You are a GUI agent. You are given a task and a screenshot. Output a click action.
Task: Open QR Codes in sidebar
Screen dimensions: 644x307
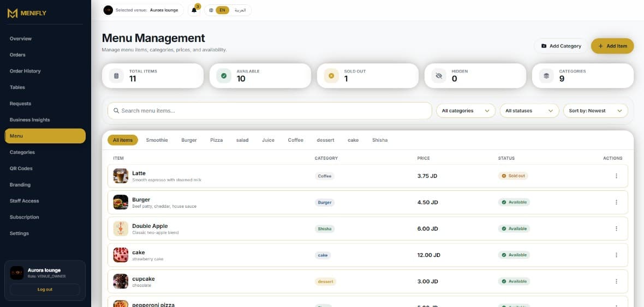point(45,168)
